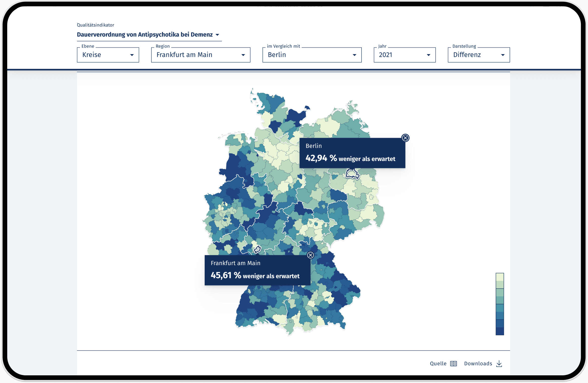Click the lightest legend color swatch
This screenshot has height=383, width=588.
point(499,277)
